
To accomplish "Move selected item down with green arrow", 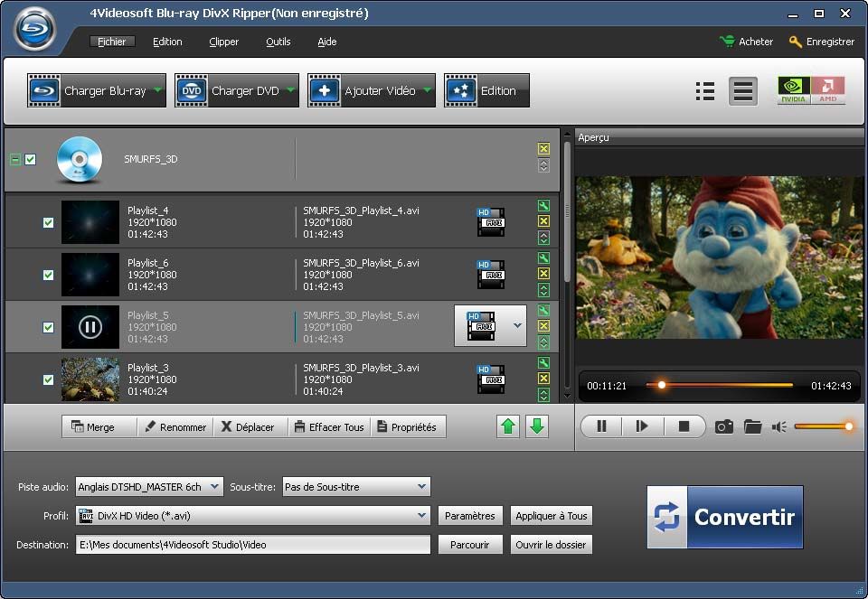I will point(537,426).
